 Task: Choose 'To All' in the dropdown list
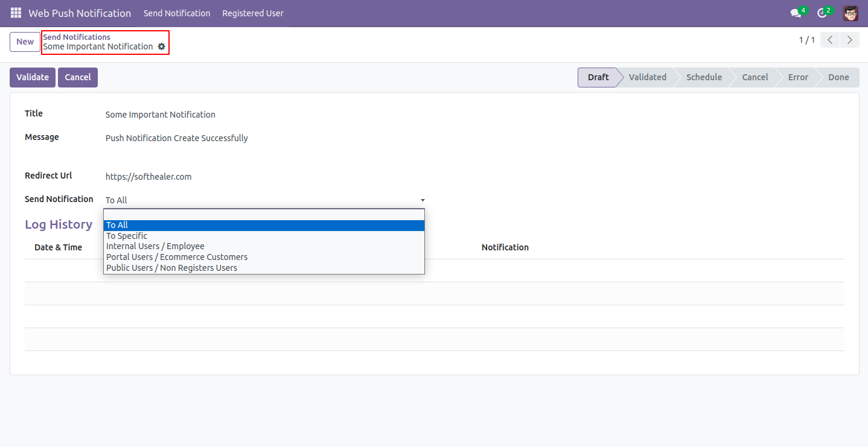pos(264,225)
